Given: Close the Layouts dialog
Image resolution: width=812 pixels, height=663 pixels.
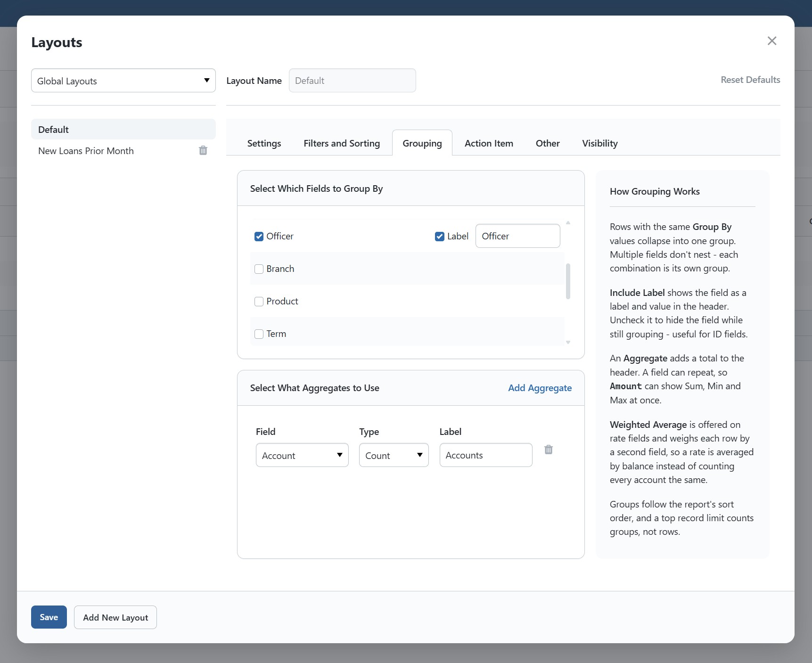Looking at the screenshot, I should pos(771,41).
